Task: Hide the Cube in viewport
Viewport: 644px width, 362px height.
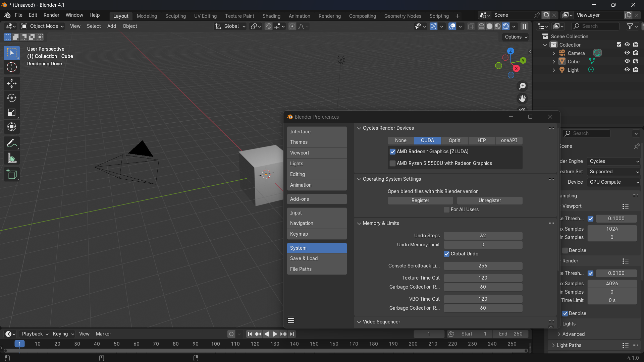Action: [627, 61]
